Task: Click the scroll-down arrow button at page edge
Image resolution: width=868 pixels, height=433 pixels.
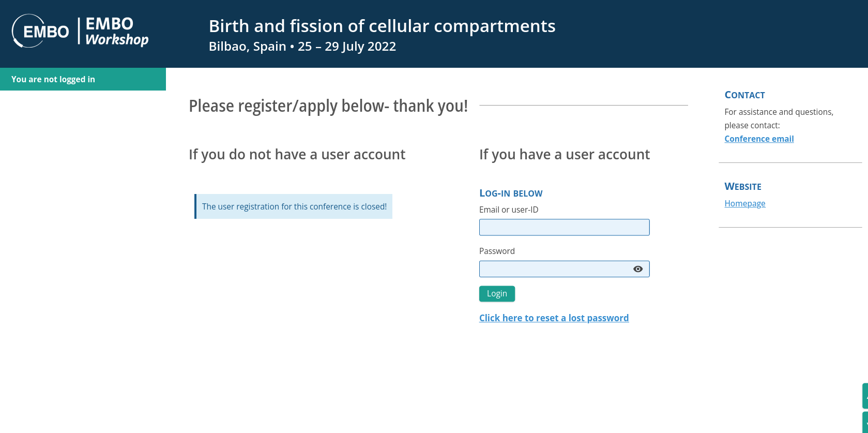Action: point(865,423)
